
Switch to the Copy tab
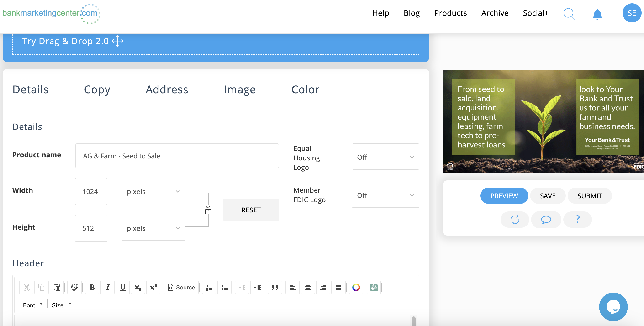(97, 89)
